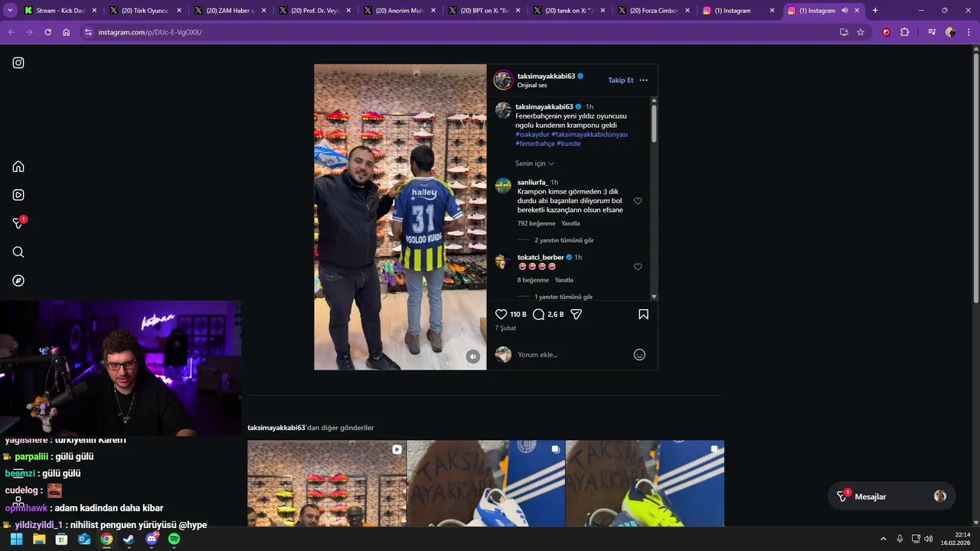Screen dimensions: 980x551
Task: Open the Reels icon in sidebar
Action: tap(18, 195)
